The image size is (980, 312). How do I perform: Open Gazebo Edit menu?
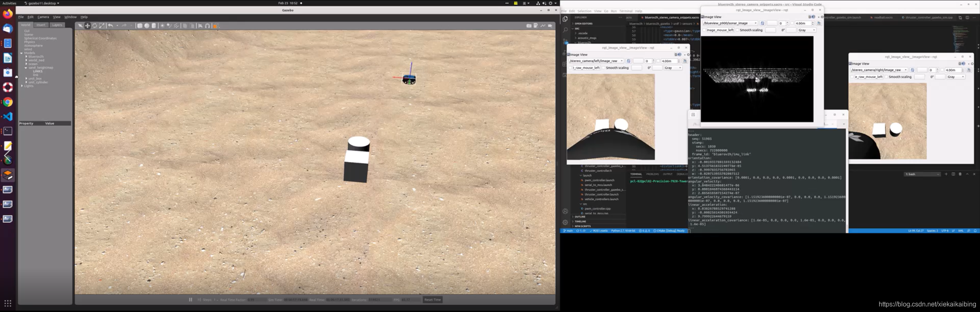(x=30, y=17)
